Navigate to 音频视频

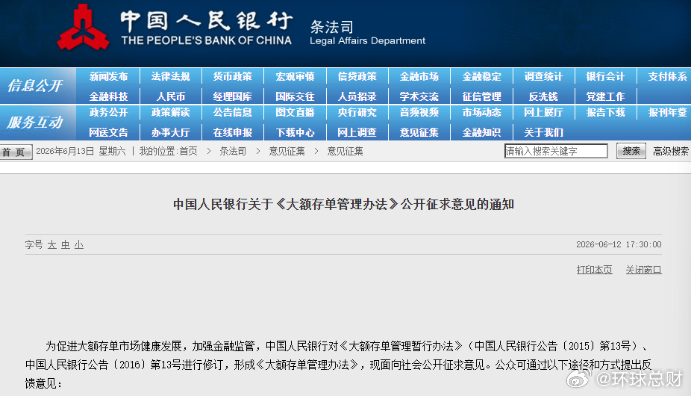click(x=419, y=112)
